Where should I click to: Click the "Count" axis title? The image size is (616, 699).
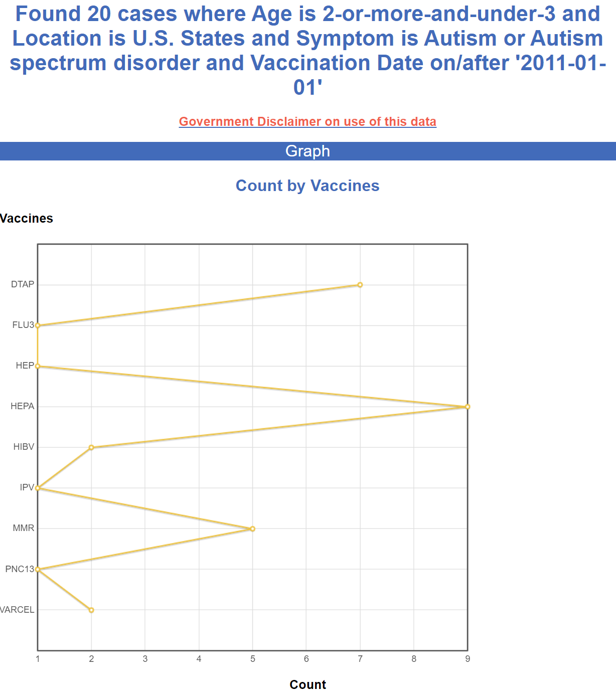[x=307, y=684]
